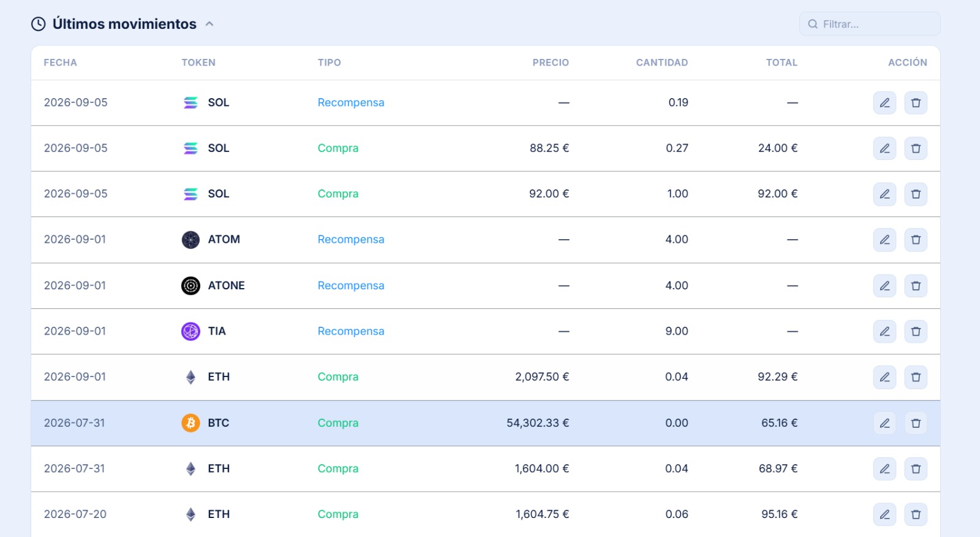Focus the Filtrar search field
The image size is (980, 537).
[x=870, y=24]
